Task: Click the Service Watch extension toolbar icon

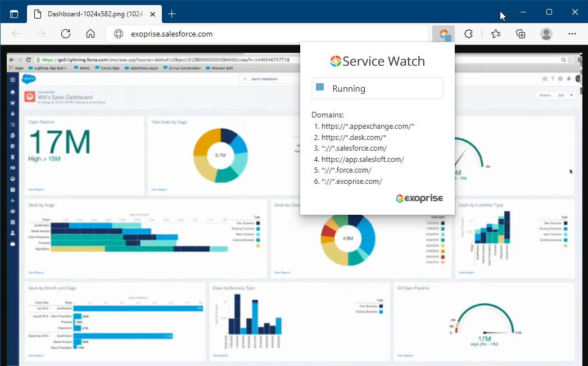Action: point(444,34)
